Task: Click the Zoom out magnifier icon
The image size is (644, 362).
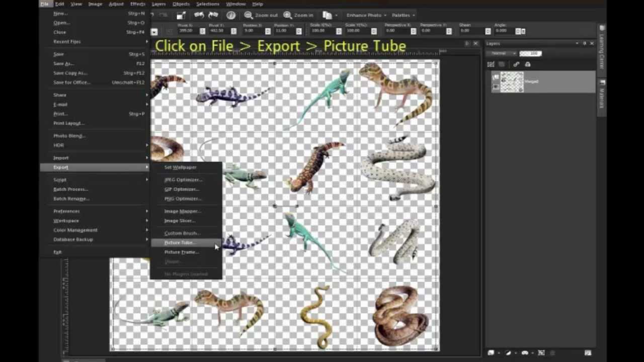Action: point(248,15)
